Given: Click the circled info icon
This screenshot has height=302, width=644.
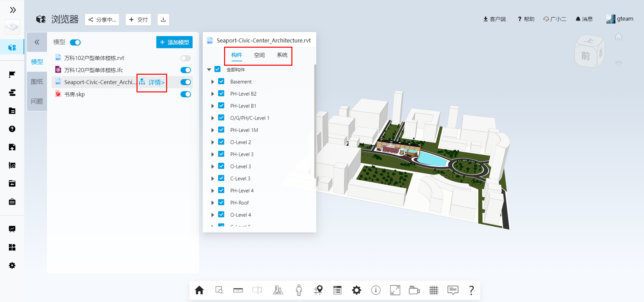Looking at the screenshot, I should (376, 290).
